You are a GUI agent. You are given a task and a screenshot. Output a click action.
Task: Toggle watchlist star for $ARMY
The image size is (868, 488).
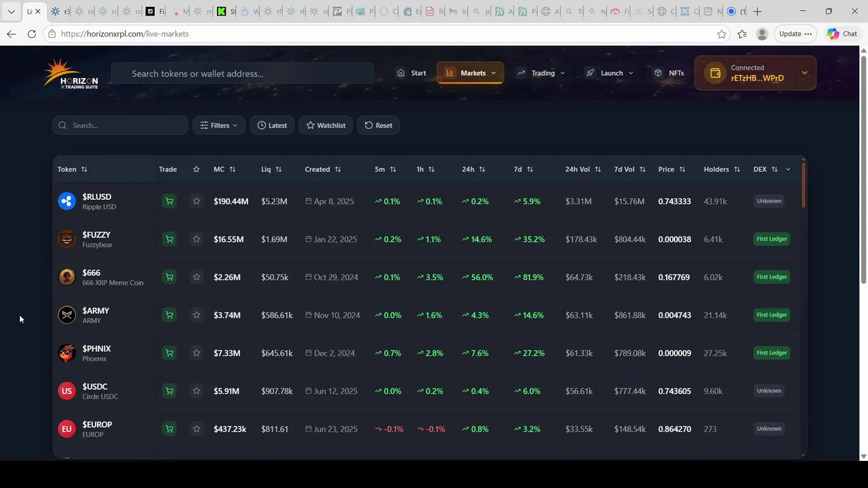click(196, 315)
